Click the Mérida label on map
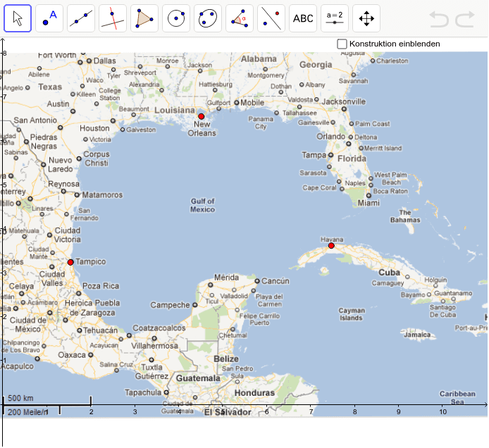Image resolution: width=489 pixels, height=448 pixels. [226, 277]
